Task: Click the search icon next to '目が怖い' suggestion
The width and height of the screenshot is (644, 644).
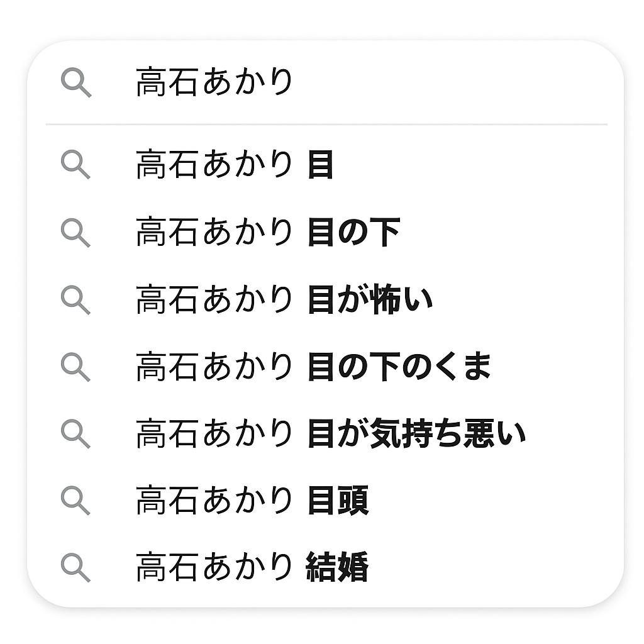Action: pos(75,299)
